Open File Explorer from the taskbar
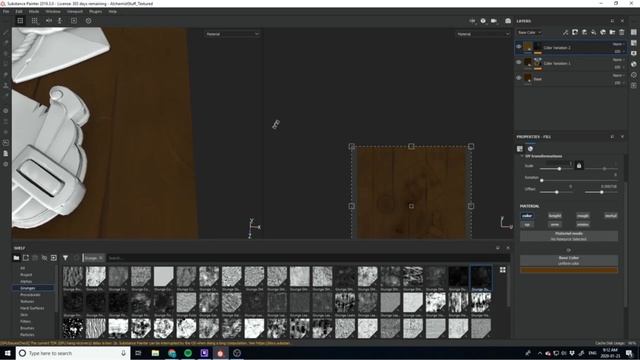 (155, 353)
